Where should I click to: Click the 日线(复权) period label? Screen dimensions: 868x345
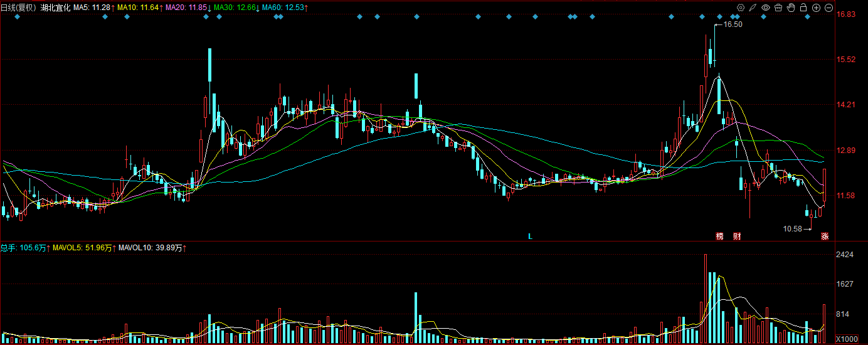tap(19, 8)
